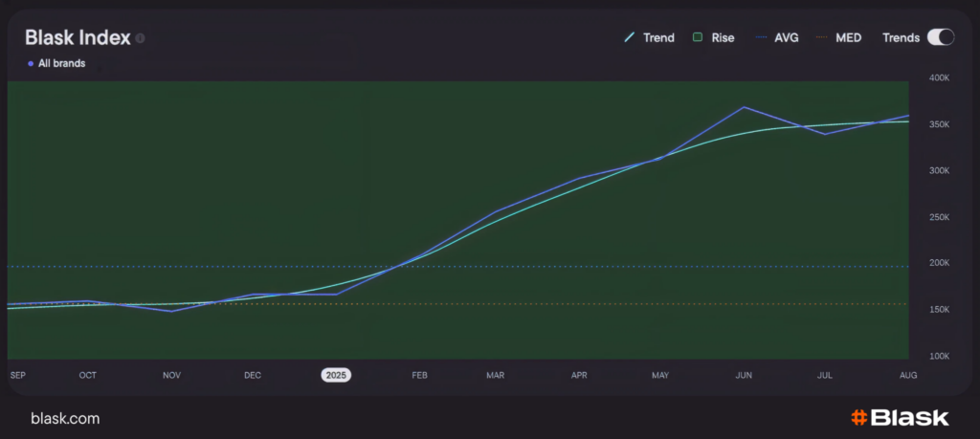The height and width of the screenshot is (439, 980).
Task: Toggle the Rise area legend label
Action: coord(723,37)
